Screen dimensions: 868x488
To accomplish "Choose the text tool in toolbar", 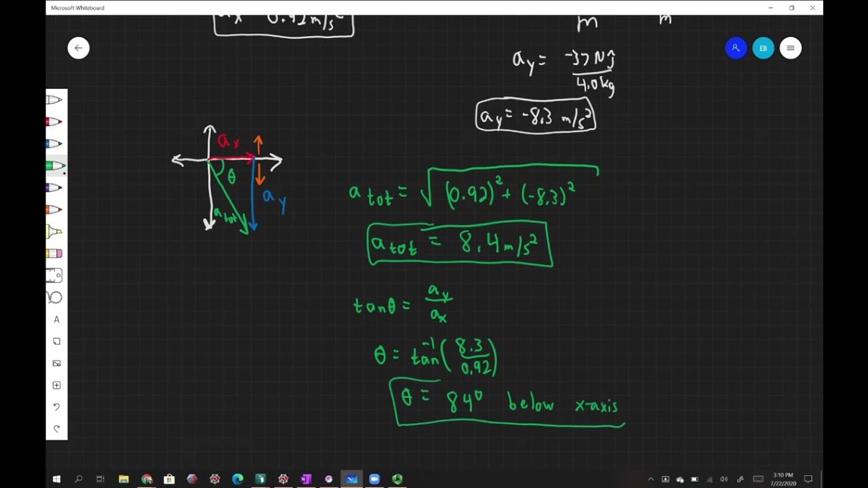I will pyautogui.click(x=56, y=319).
